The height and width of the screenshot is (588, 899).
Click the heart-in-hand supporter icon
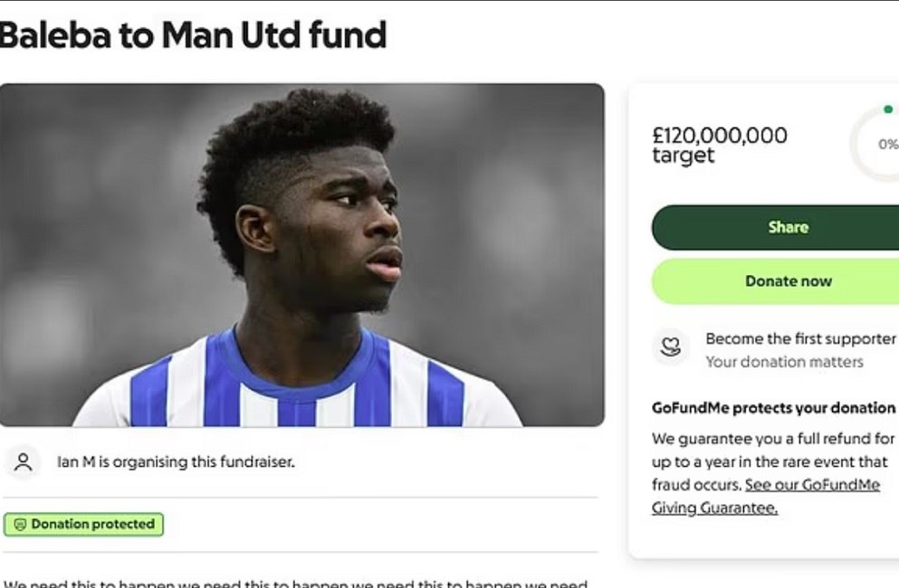click(x=671, y=347)
